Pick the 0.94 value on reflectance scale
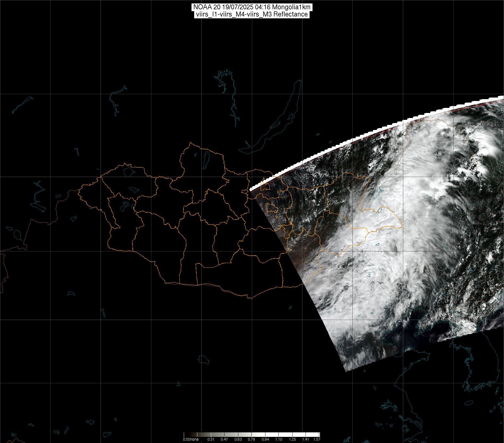 [x=265, y=439]
